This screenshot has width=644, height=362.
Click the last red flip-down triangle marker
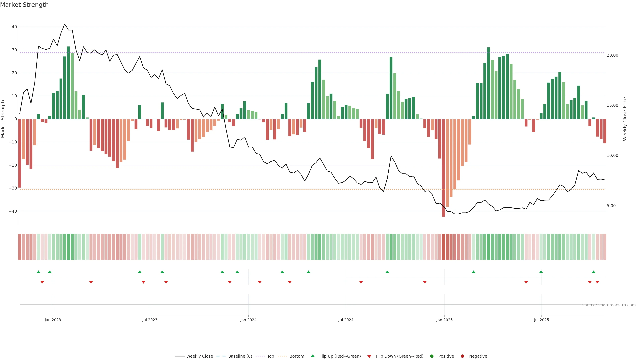point(597,282)
